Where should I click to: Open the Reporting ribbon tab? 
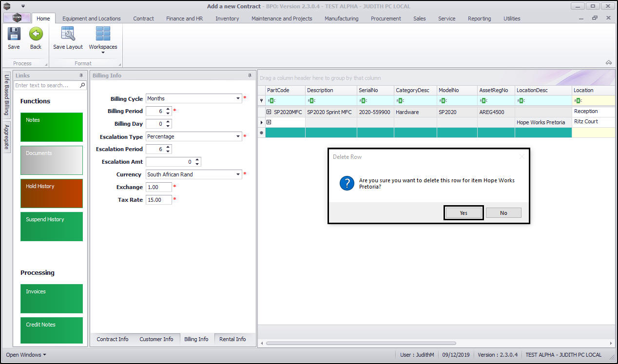coord(479,19)
